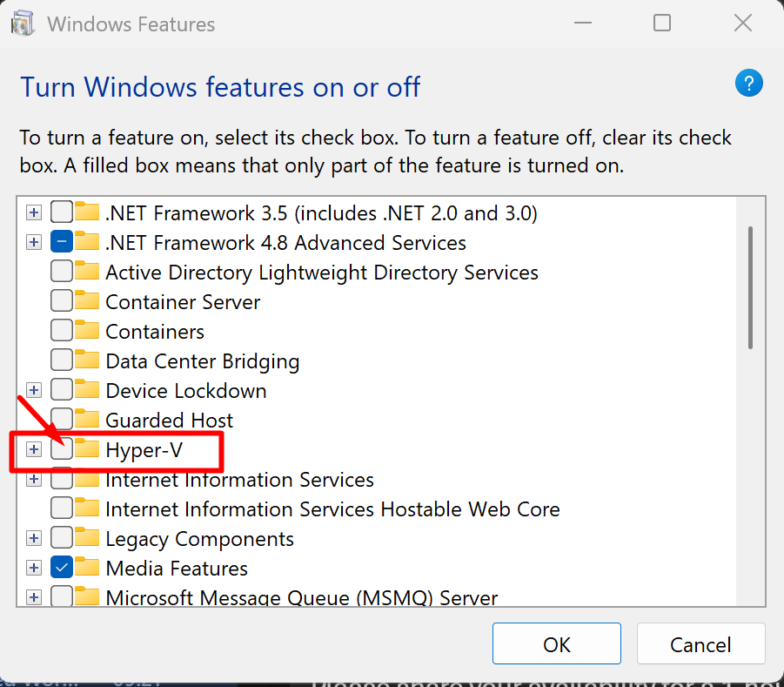Click the Media Features folder icon
This screenshot has height=687, width=784.
pyautogui.click(x=87, y=569)
